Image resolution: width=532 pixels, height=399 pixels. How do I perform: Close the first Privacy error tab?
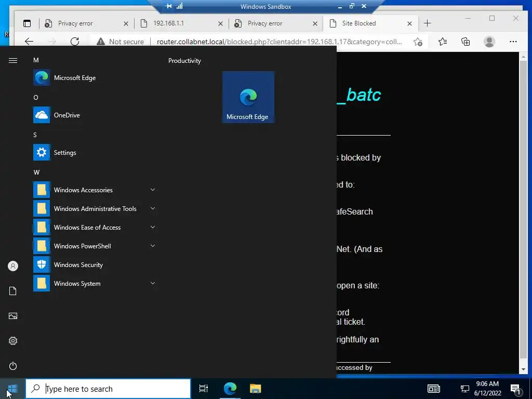coord(126,24)
